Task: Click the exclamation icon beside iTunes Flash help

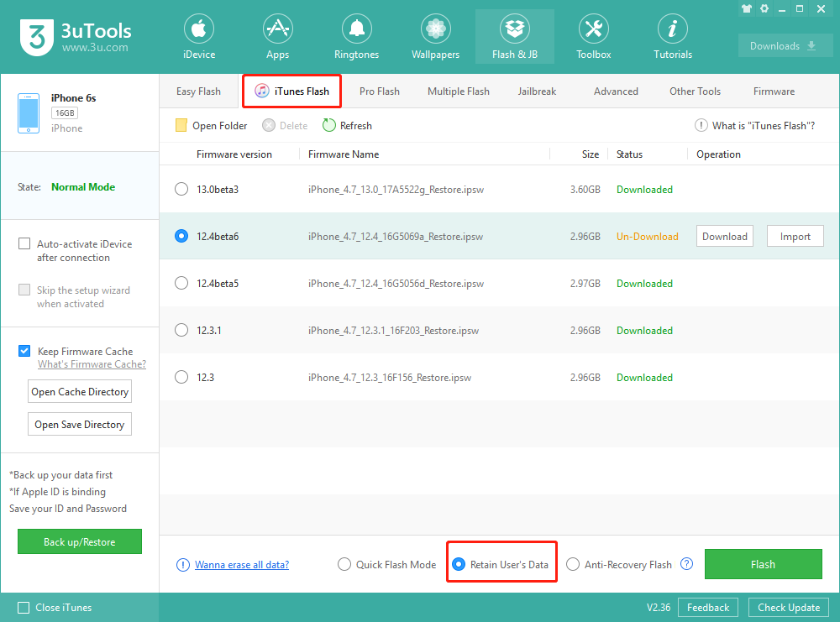Action: (x=701, y=125)
